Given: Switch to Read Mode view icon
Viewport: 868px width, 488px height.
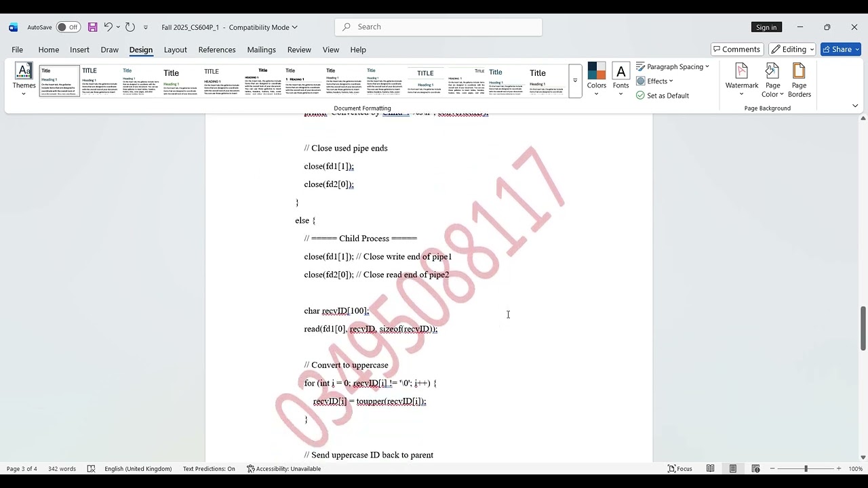Looking at the screenshot, I should pos(710,468).
